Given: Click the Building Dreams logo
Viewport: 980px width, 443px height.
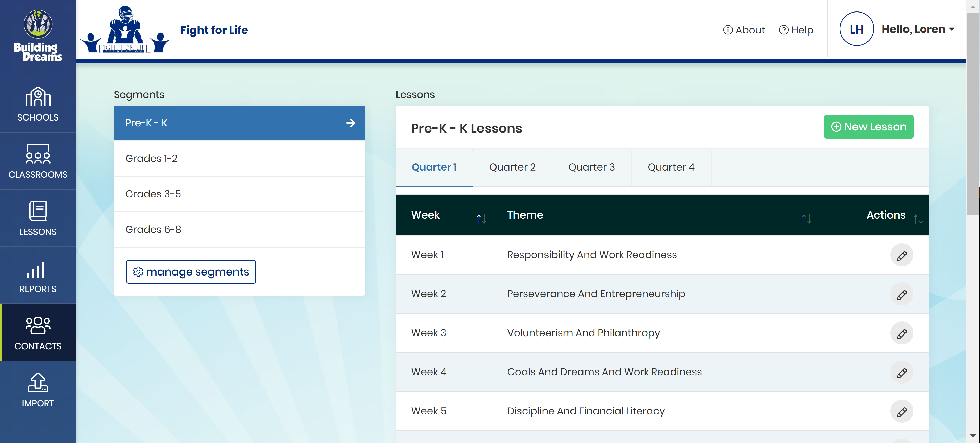Looking at the screenshot, I should pyautogui.click(x=38, y=35).
